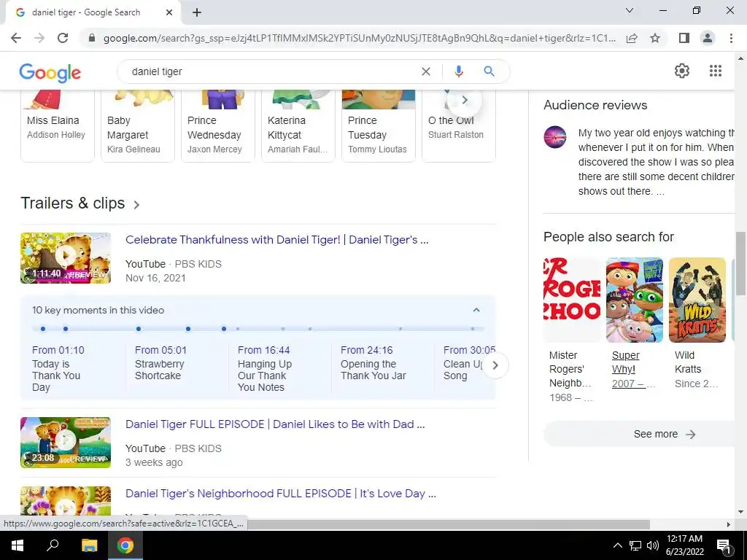Screen dimensions: 747x560
Task: Open Prince Tuesday cast card
Action: click(379, 126)
